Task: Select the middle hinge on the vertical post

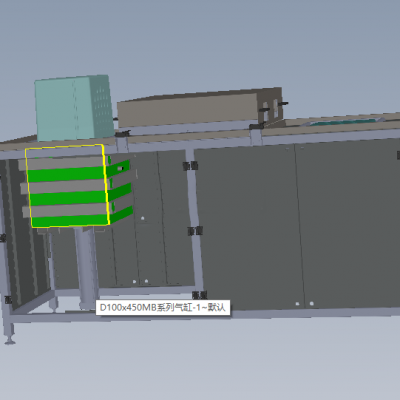Action: pyautogui.click(x=195, y=231)
